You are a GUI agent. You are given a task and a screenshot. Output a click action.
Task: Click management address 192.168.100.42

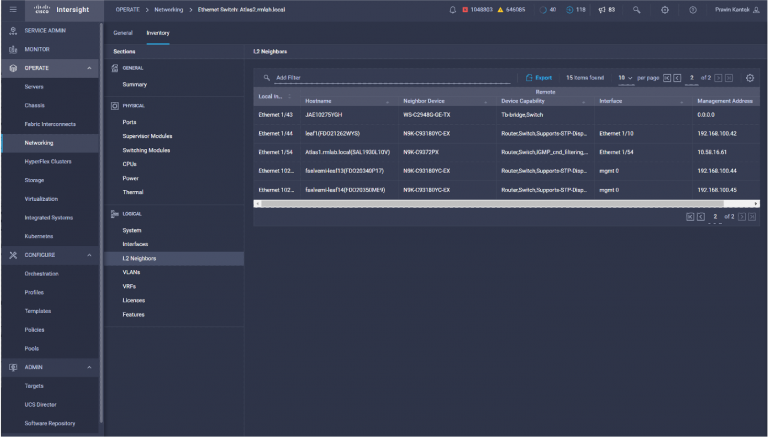coord(717,134)
